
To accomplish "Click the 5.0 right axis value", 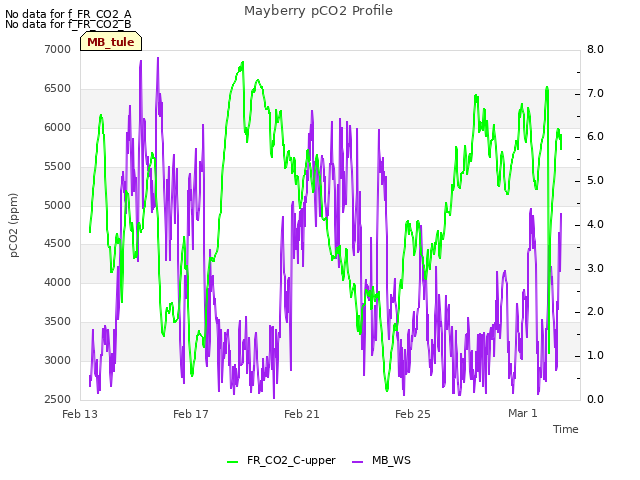I will pos(595,180).
